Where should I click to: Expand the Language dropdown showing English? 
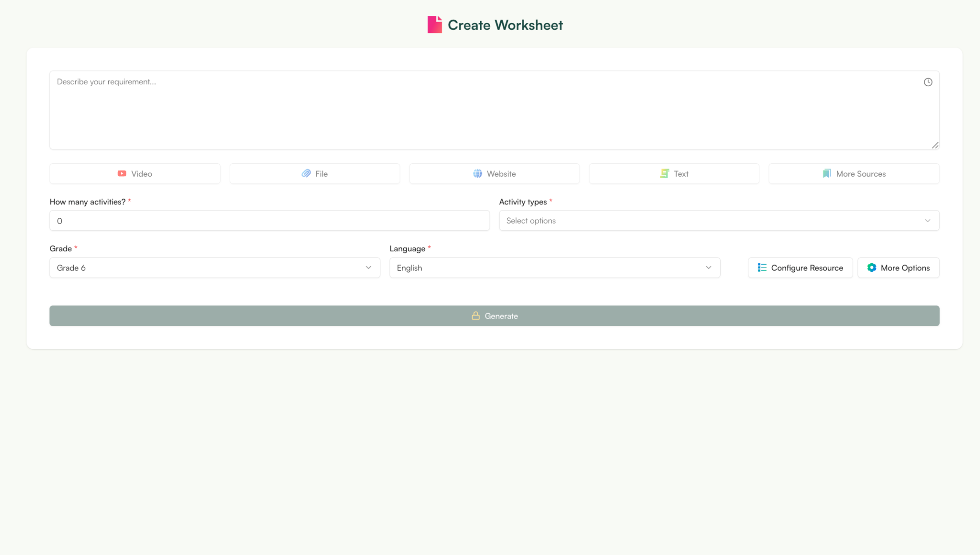pos(554,268)
